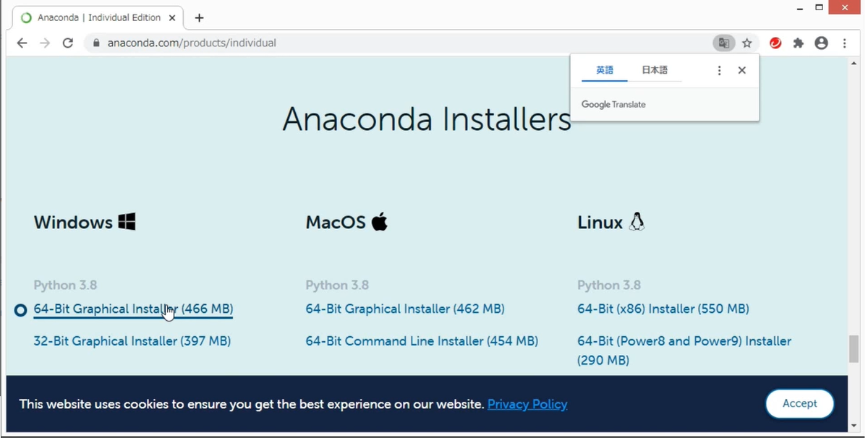Image resolution: width=868 pixels, height=438 pixels.
Task: Click the Linux penguin icon
Action: click(637, 222)
